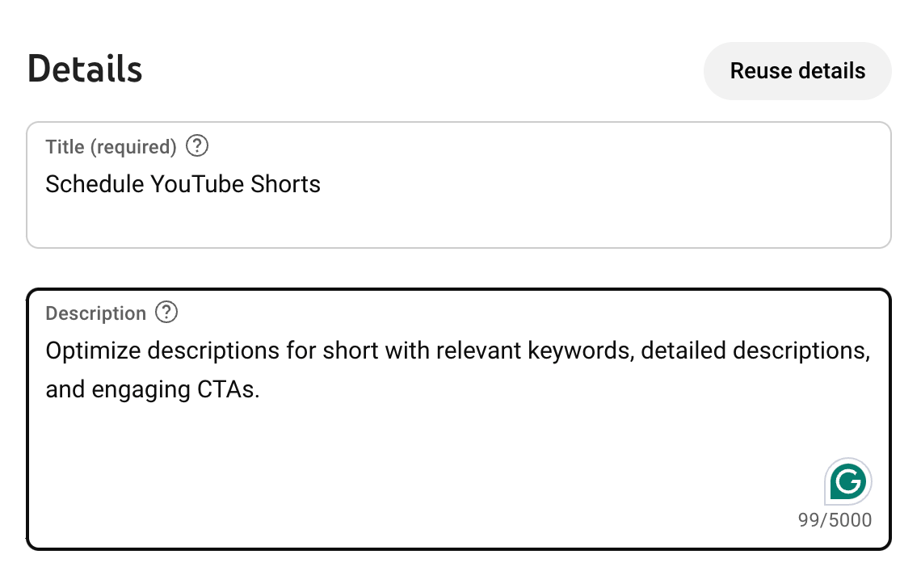Click the Title field help question-mark icon
This screenshot has height=588, width=921.
(x=197, y=146)
